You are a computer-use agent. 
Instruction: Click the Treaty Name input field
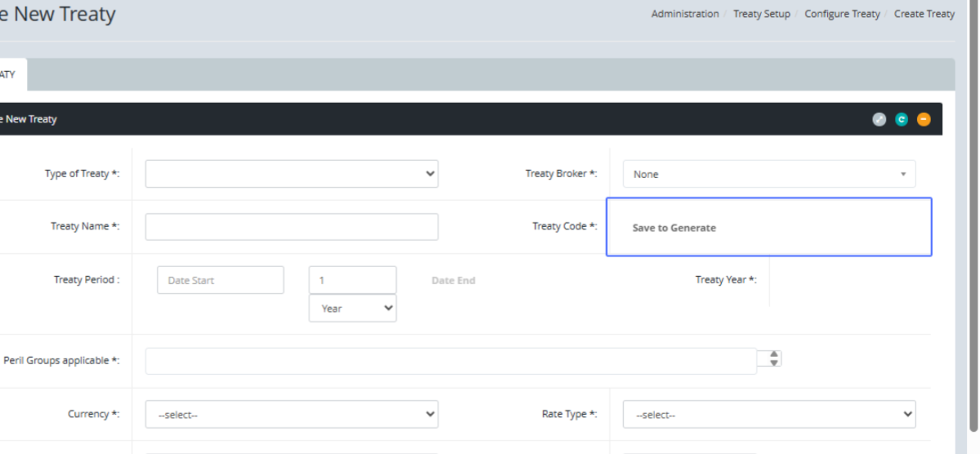(292, 227)
